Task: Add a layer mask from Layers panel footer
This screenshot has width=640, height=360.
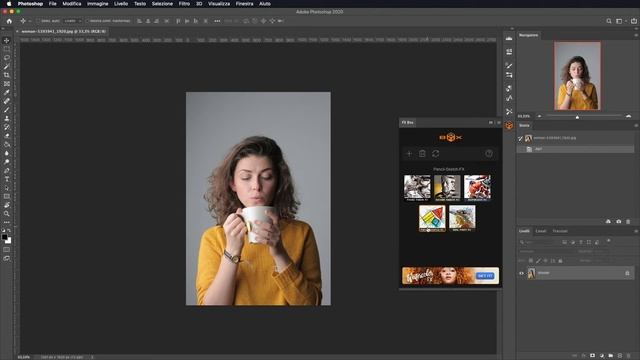Action: pyautogui.click(x=593, y=356)
